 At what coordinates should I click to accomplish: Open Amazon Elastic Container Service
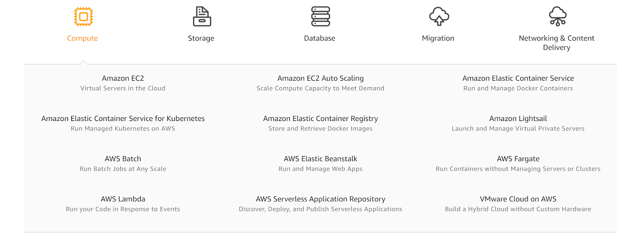(518, 78)
